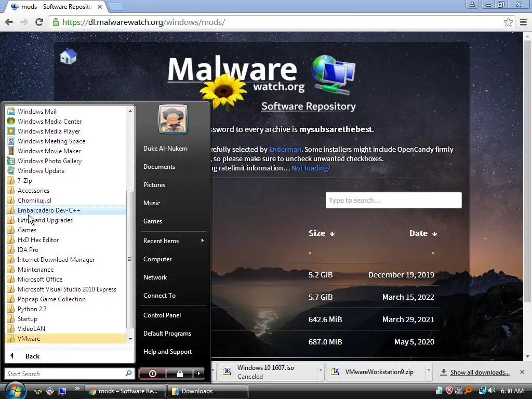This screenshot has height=399, width=532.
Task: Expand the highlighted VMware folder
Action: tap(66, 338)
